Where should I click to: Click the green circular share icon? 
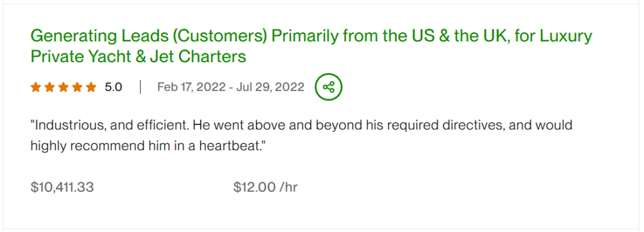click(x=328, y=87)
